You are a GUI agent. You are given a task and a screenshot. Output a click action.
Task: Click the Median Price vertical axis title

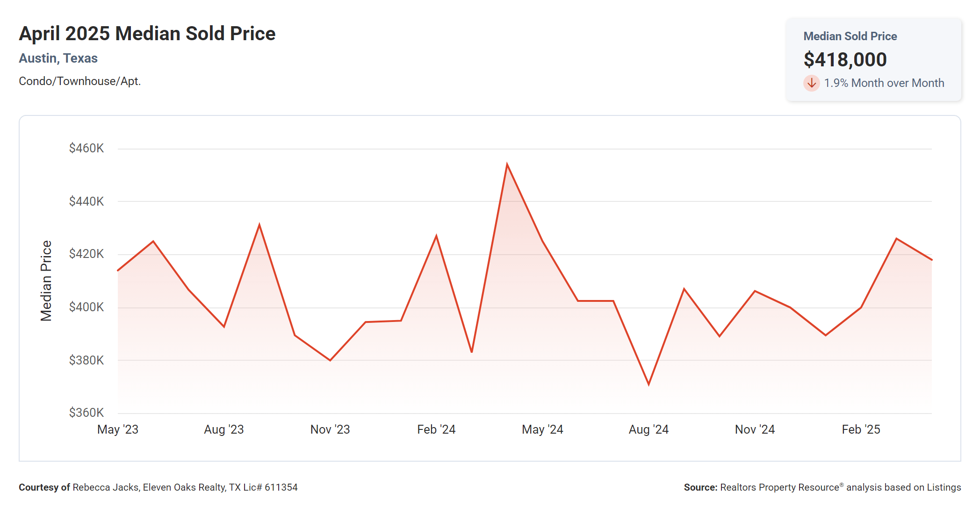(46, 281)
